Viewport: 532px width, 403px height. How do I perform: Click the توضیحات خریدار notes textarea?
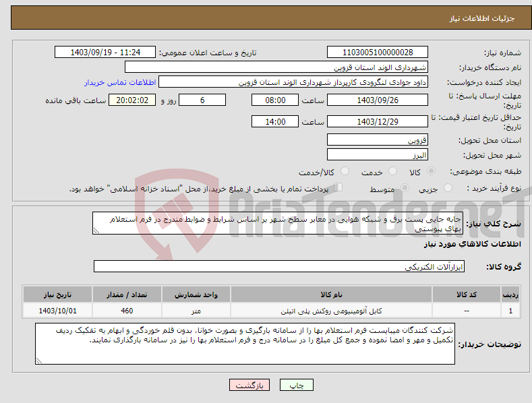click(x=245, y=344)
